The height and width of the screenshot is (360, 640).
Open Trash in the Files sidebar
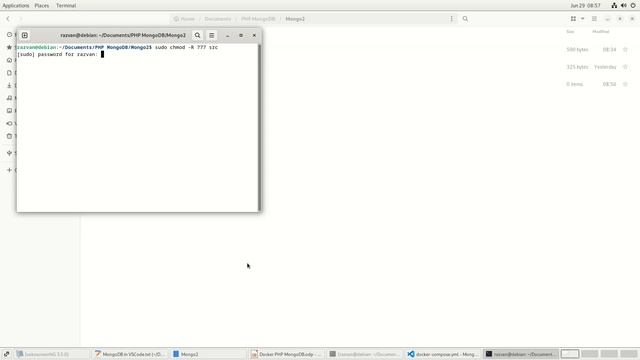click(9, 136)
